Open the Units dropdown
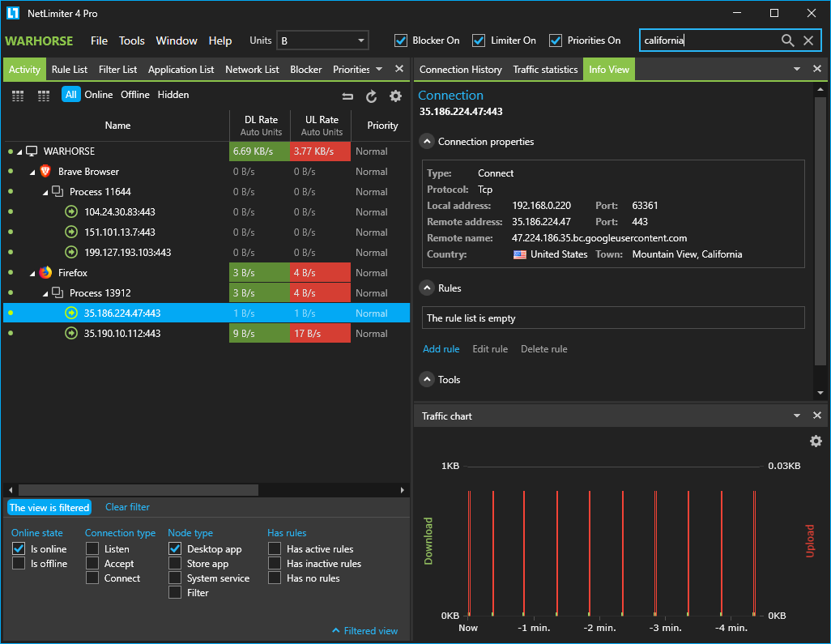The height and width of the screenshot is (644, 831). [322, 41]
